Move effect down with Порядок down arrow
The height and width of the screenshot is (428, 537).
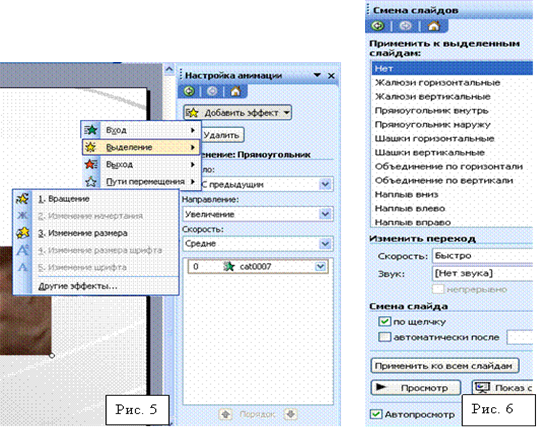click(x=291, y=414)
